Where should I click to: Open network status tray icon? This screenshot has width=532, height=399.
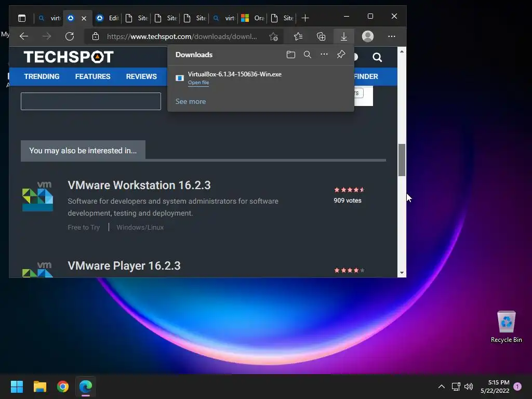pyautogui.click(x=456, y=387)
